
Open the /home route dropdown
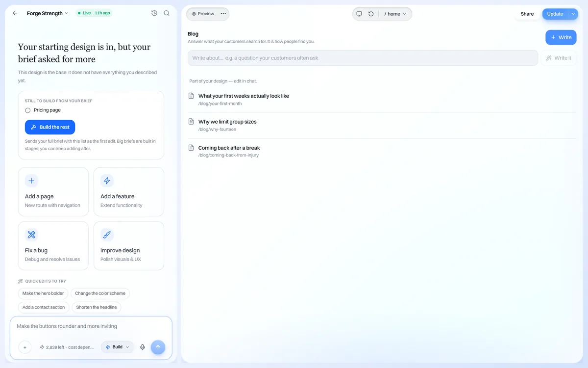395,14
